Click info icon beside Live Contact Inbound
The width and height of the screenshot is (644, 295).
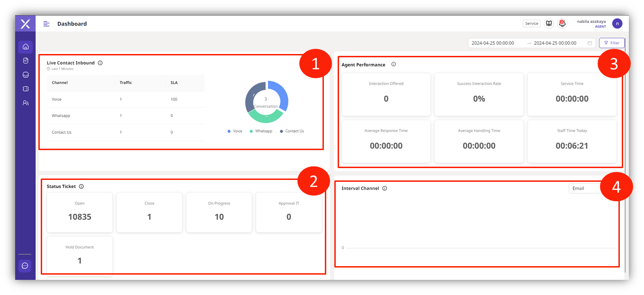pos(100,63)
